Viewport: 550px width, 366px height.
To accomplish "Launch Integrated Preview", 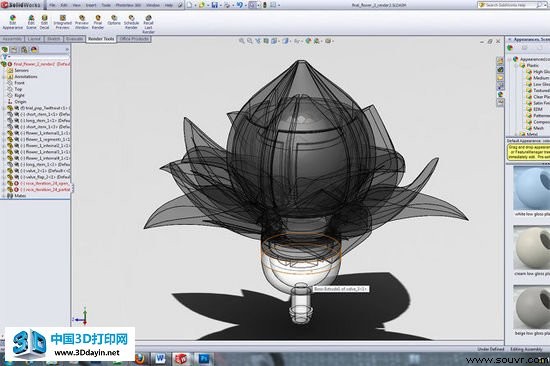I will [62, 22].
